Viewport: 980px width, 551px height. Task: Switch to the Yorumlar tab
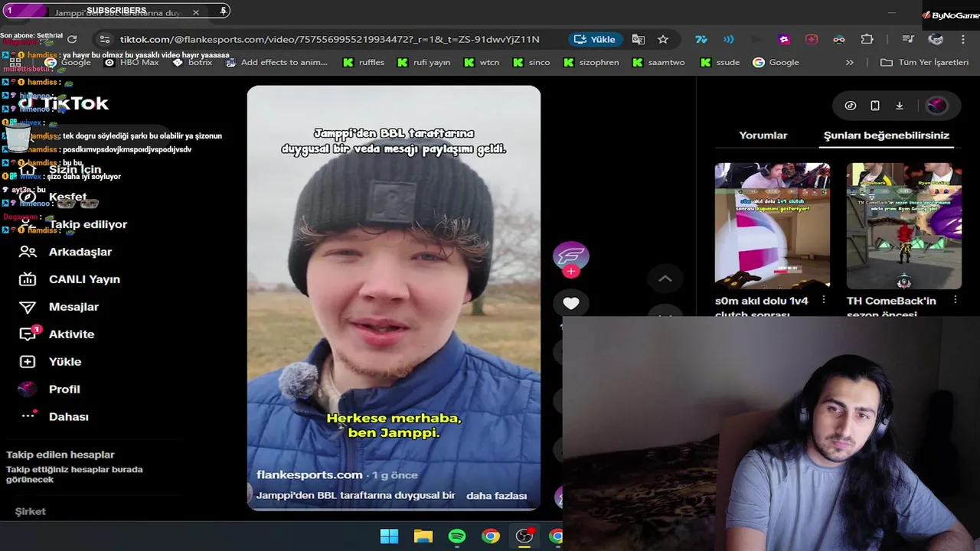[x=763, y=135]
